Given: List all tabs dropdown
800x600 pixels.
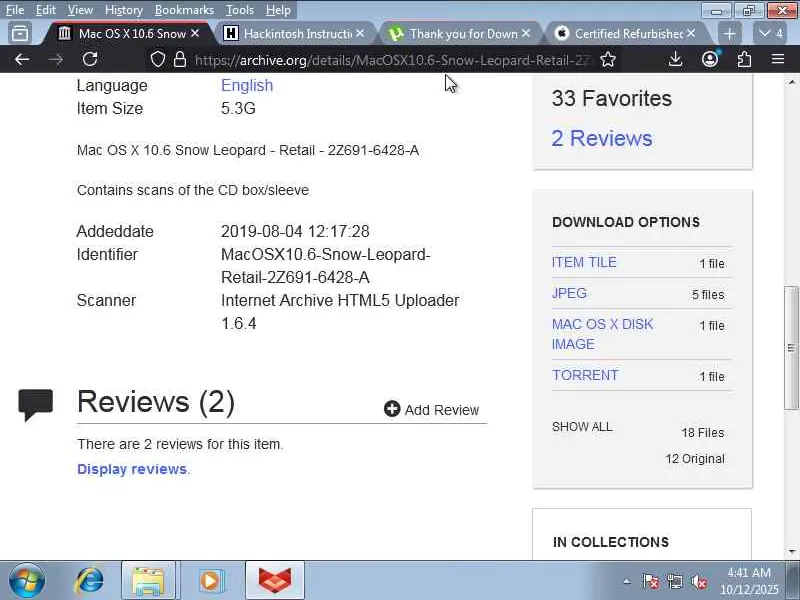Looking at the screenshot, I should pyautogui.click(x=770, y=34).
